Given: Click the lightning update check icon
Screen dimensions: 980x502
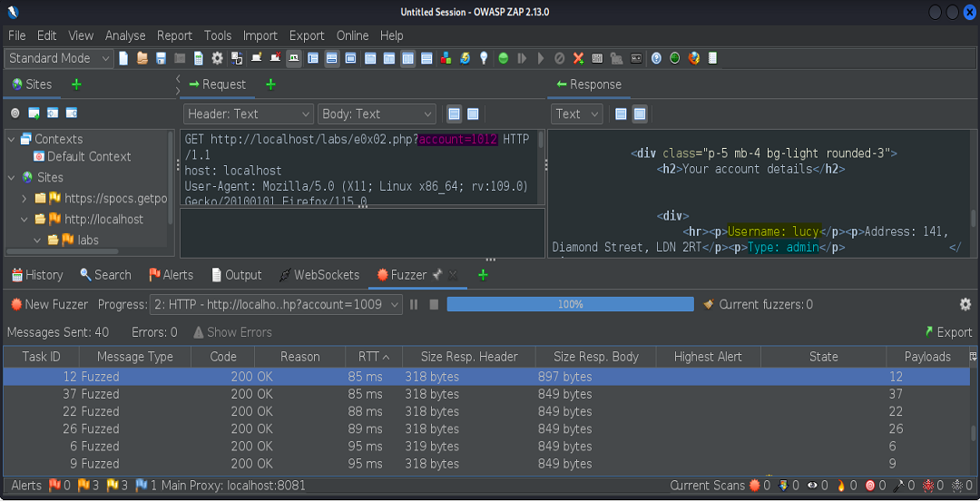Looking at the screenshot, I should [465, 59].
